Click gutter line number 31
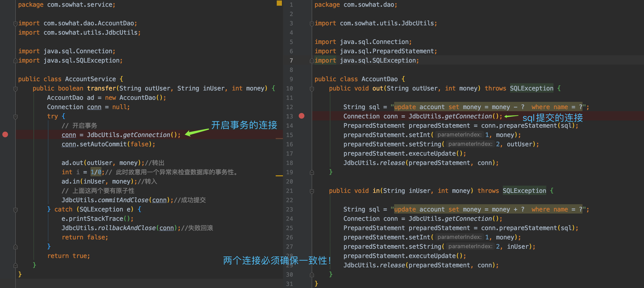 point(290,284)
